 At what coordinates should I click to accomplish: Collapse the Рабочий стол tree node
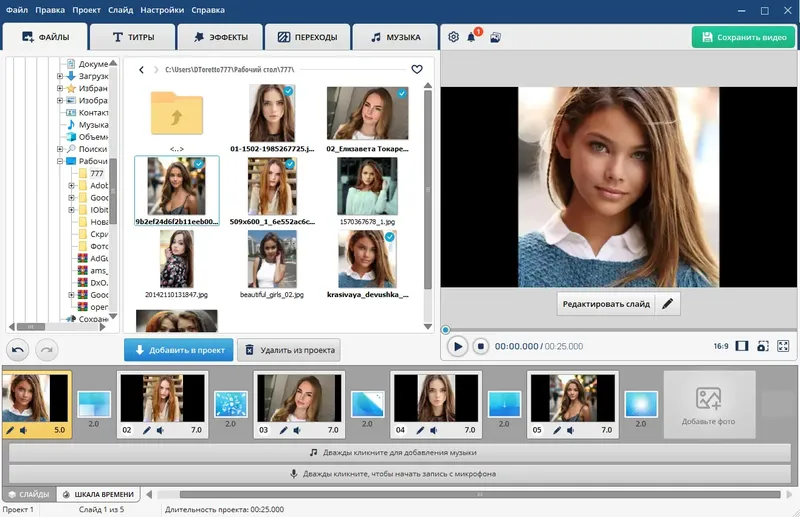pos(60,161)
